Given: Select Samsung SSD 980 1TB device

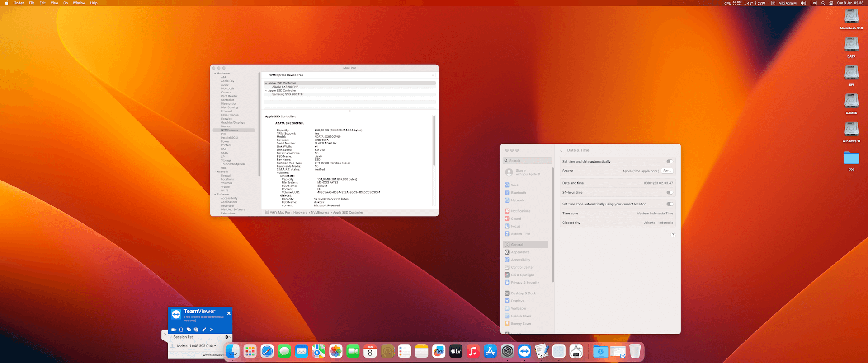Looking at the screenshot, I should pyautogui.click(x=288, y=94).
